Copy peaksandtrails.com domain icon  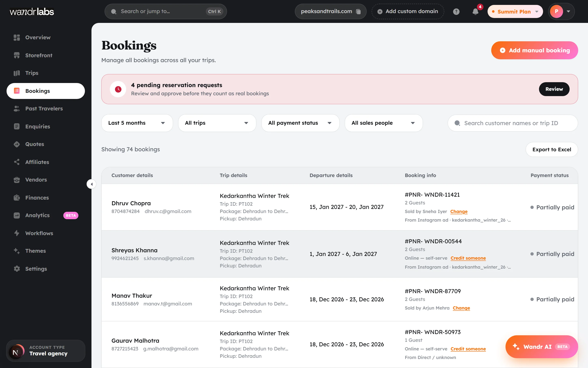pos(358,11)
